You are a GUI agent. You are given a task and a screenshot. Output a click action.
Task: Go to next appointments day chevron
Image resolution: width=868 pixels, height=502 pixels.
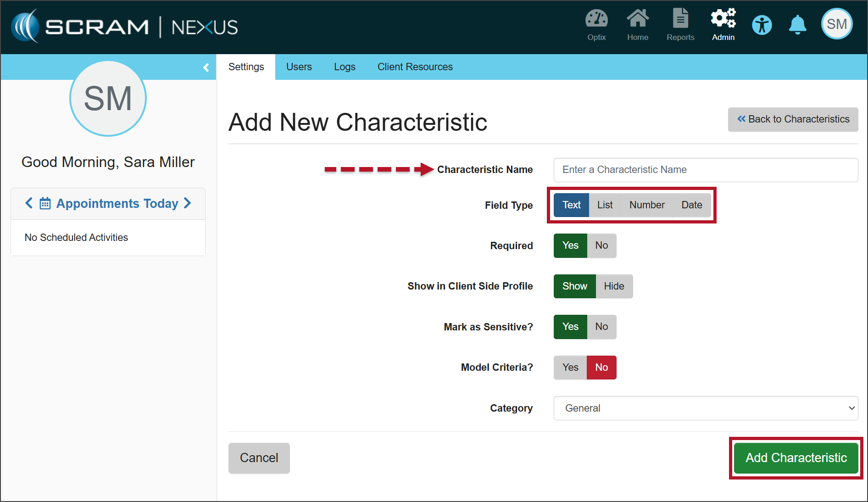(188, 203)
